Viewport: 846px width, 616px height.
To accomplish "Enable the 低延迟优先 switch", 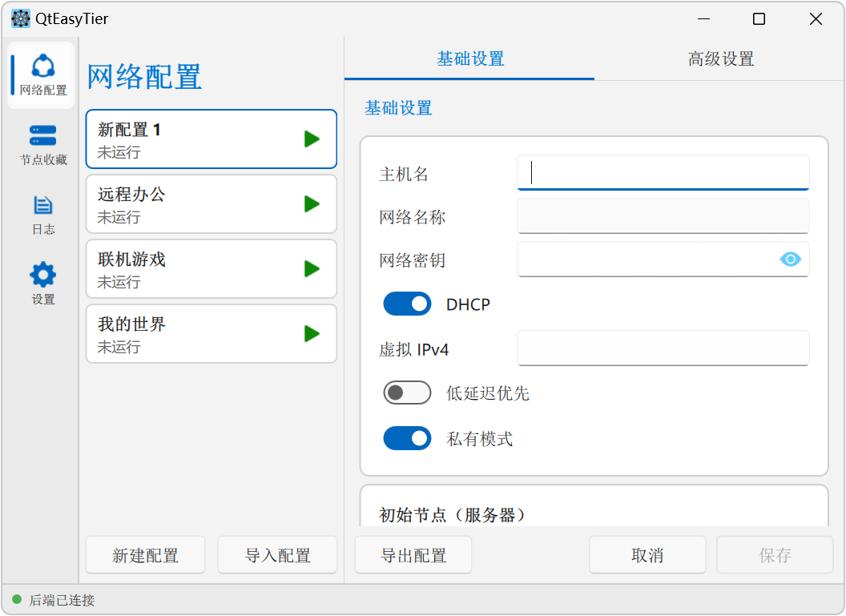I will pos(407,393).
